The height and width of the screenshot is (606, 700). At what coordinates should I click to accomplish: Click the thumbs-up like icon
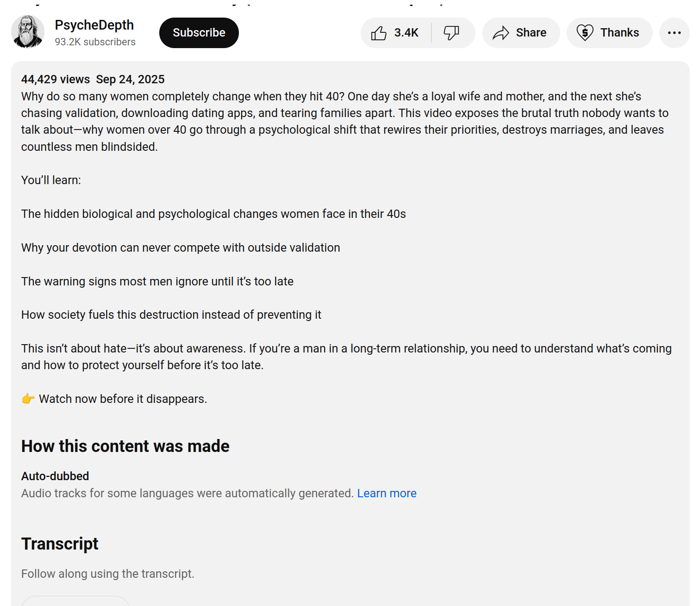pos(379,33)
